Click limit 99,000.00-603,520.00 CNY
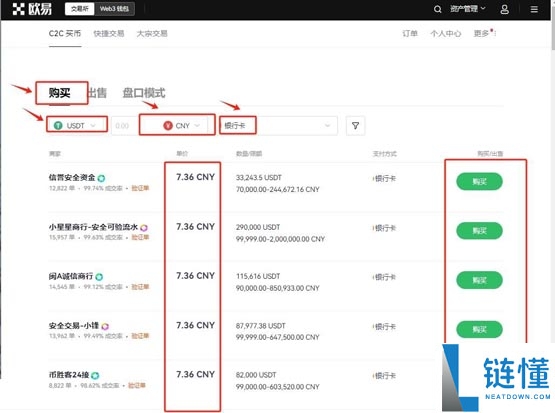 pos(278,387)
